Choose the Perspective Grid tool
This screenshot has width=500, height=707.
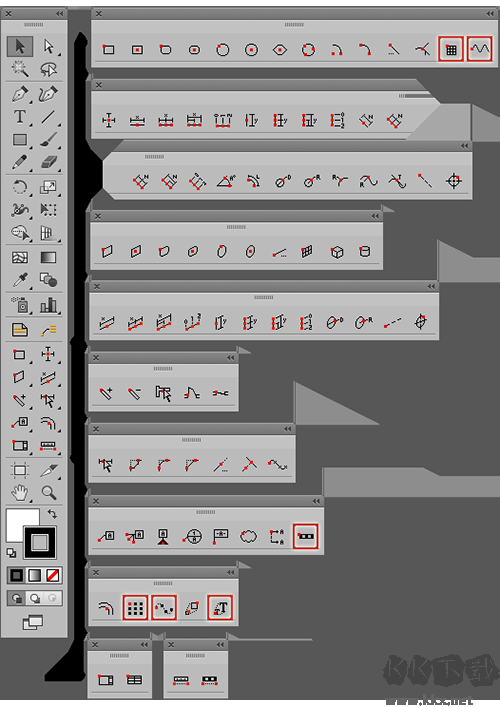click(x=48, y=233)
